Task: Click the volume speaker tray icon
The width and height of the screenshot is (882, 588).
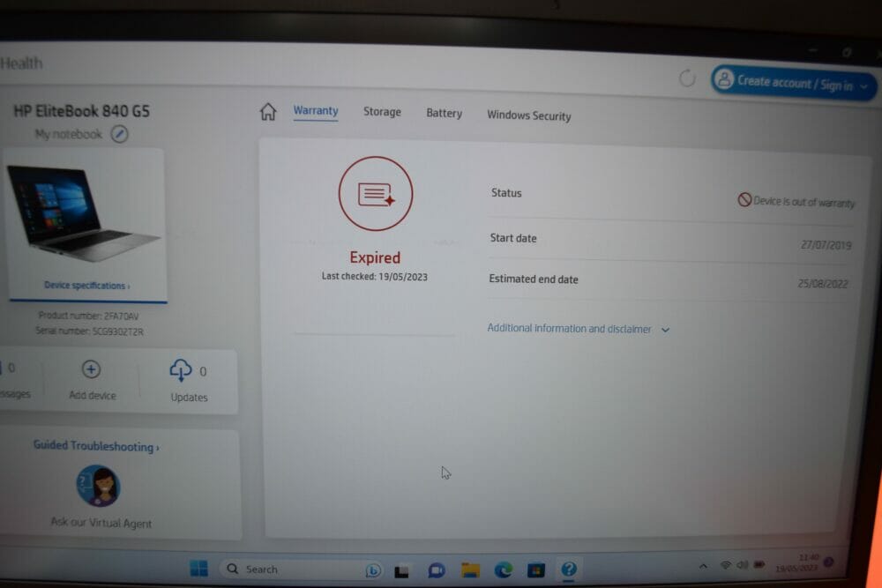Action: (743, 564)
